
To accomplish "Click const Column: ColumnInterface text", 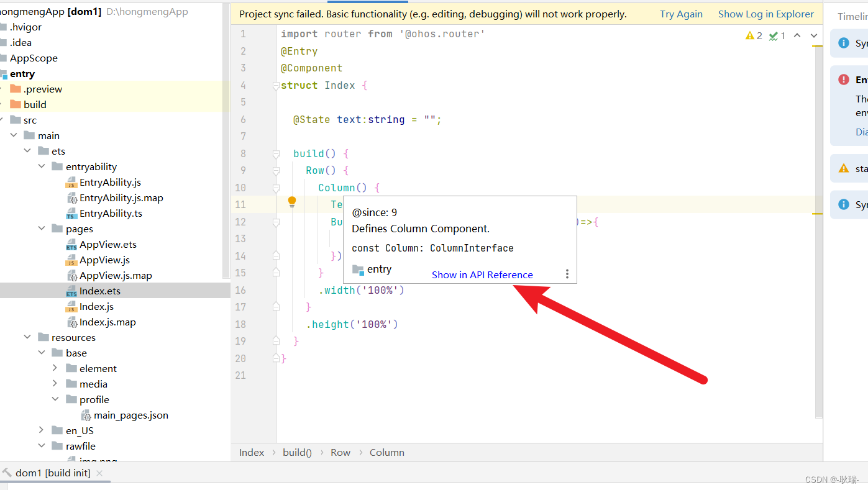I will tap(432, 248).
